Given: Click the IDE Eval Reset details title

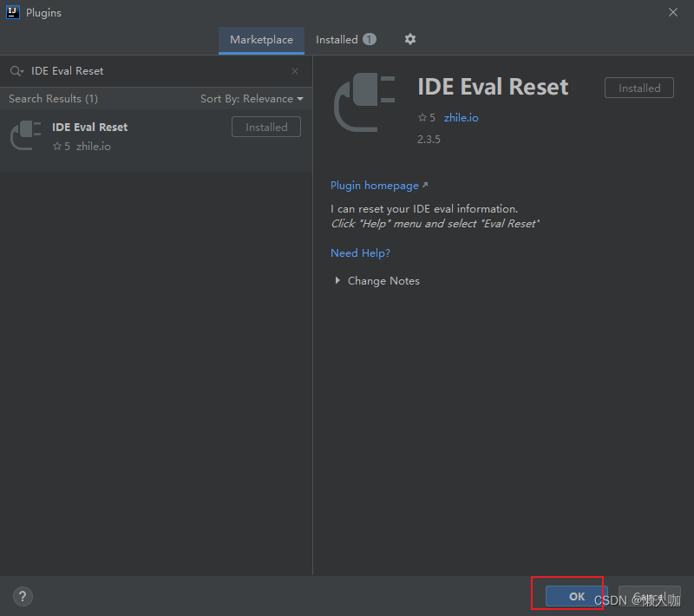Looking at the screenshot, I should pyautogui.click(x=493, y=87).
